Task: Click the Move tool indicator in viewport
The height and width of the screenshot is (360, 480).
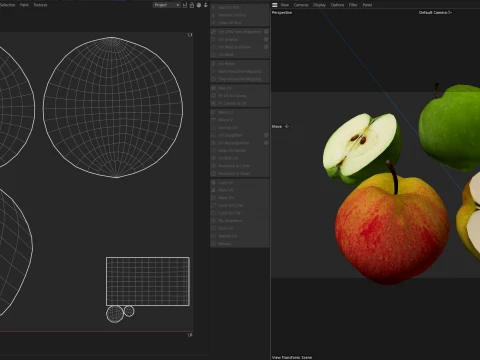Action: tap(280, 126)
